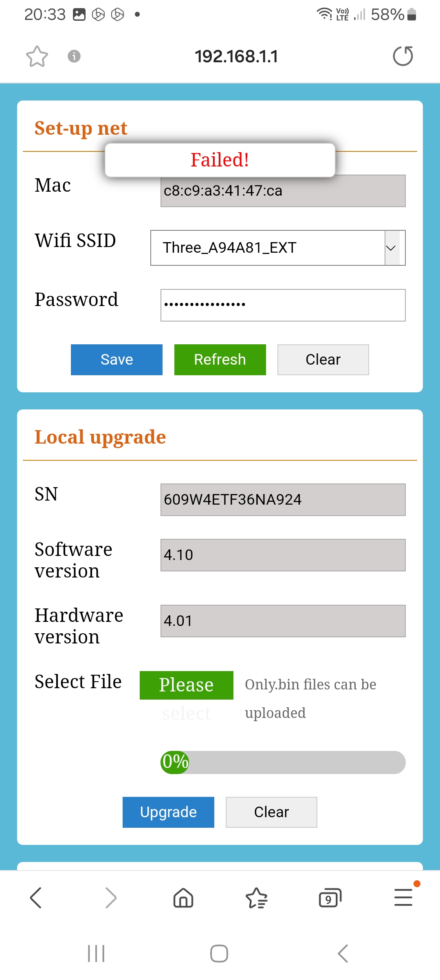
Task: Go forward using browser forward arrow
Action: coord(110,897)
